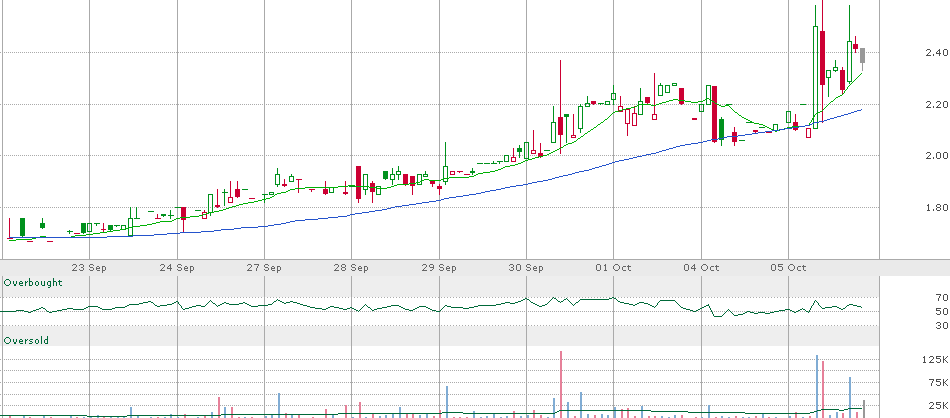Select the large red candle on 04 Oct
The width and height of the screenshot is (950, 418).
(x=715, y=113)
